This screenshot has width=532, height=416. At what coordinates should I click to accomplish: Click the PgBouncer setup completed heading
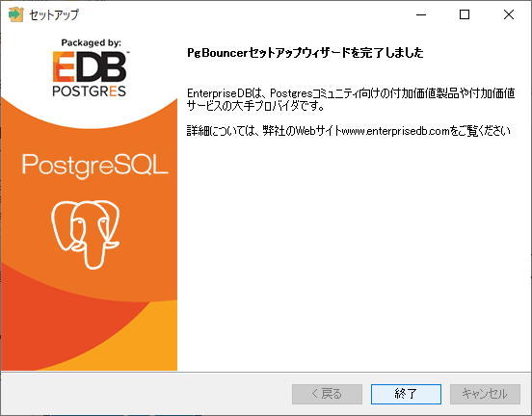click(x=305, y=53)
